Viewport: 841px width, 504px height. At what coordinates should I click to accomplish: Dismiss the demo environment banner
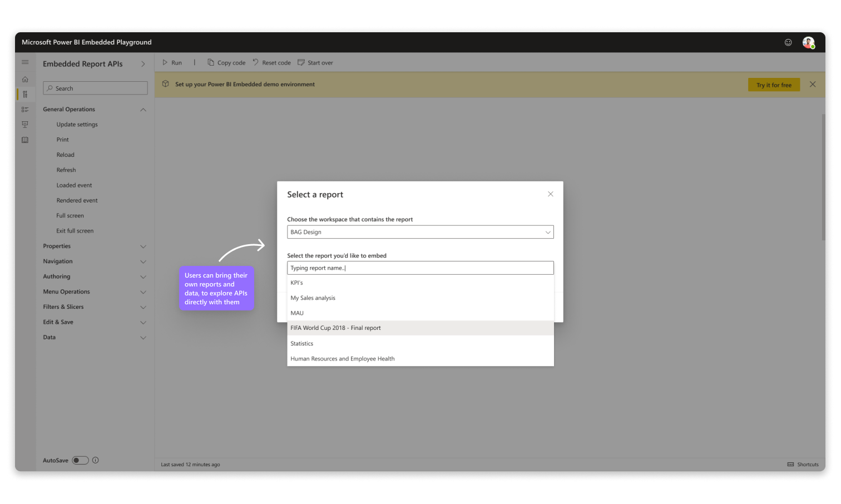[x=813, y=85]
